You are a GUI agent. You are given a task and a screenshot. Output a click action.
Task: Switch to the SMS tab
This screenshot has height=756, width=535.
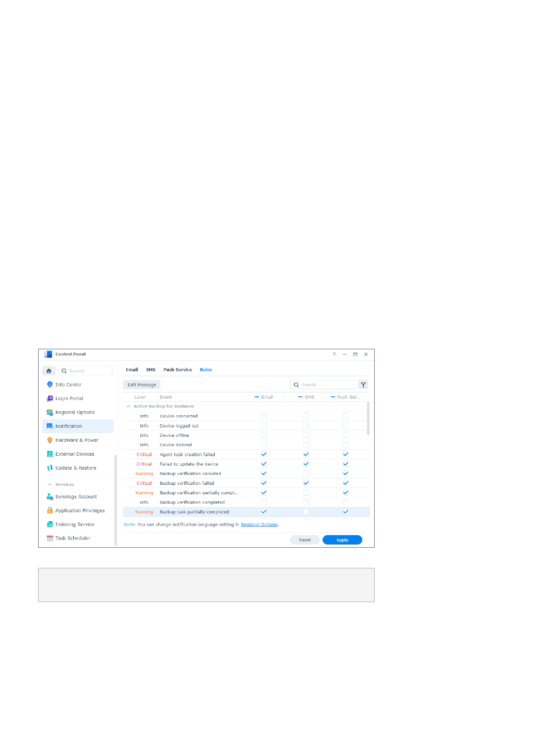coord(150,370)
